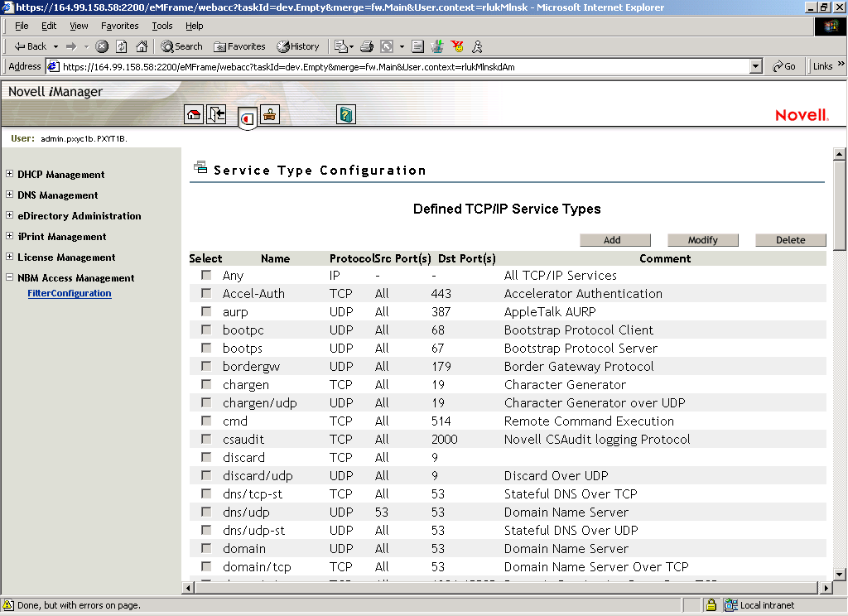Expand the License Management section
848x616 pixels.
(x=9, y=257)
